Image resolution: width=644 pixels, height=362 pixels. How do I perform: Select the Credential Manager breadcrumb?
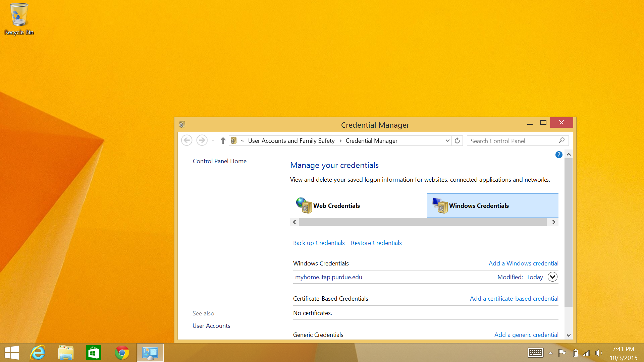[371, 141]
